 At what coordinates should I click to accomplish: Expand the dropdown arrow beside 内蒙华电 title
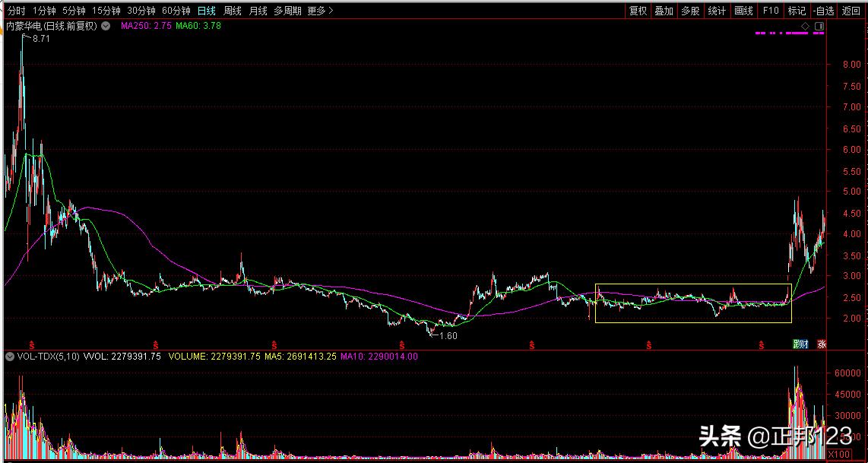point(106,26)
